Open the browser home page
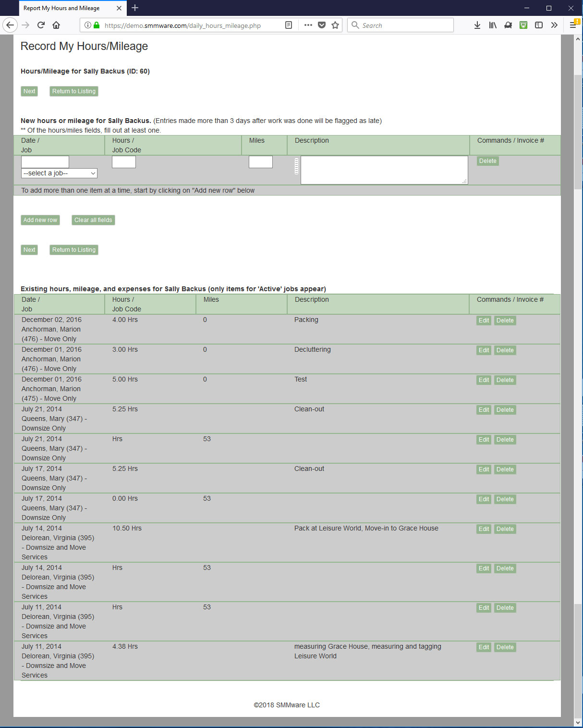This screenshot has height=728, width=583. (56, 25)
